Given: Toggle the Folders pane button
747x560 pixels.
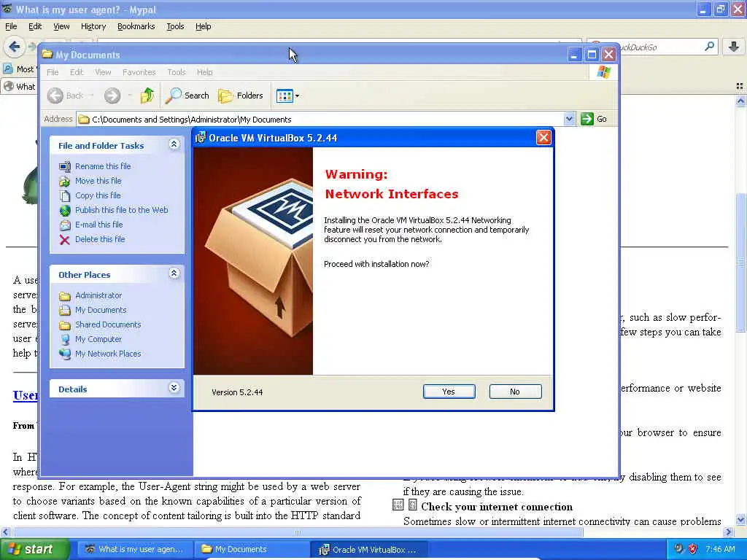Looking at the screenshot, I should (241, 96).
